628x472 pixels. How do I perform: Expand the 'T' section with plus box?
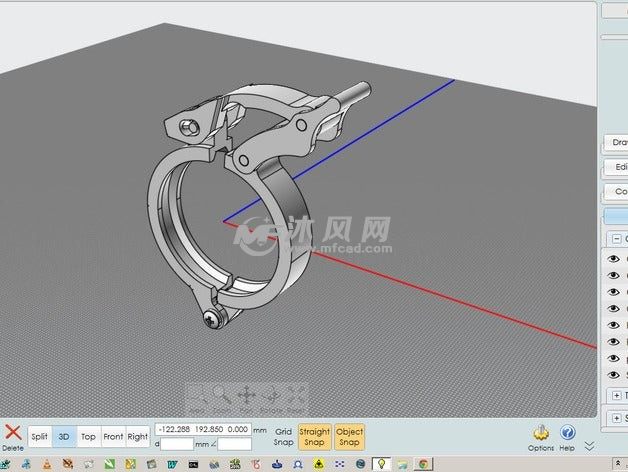(x=617, y=395)
